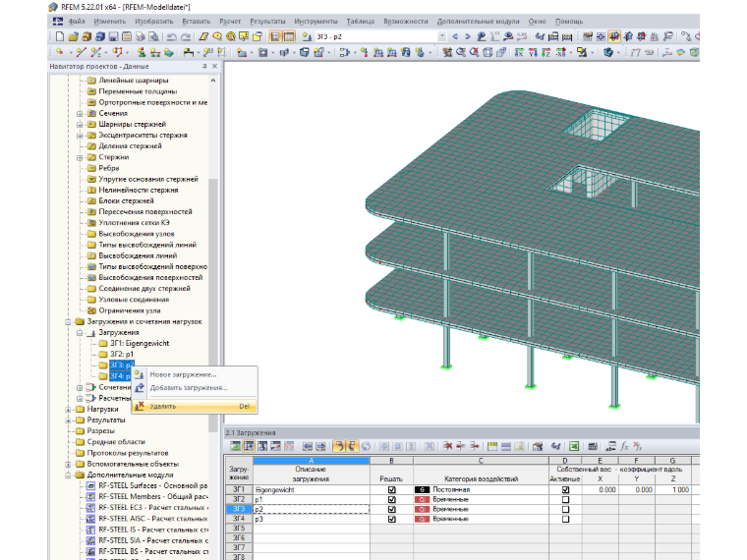
Task: Click the view in X direction icon
Action: (x=519, y=52)
